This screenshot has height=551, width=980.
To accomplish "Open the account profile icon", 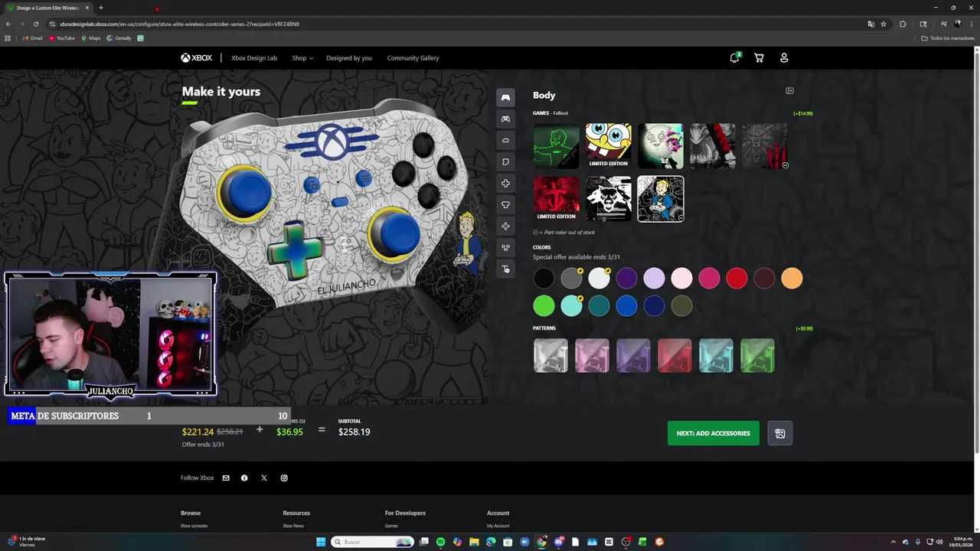I will pyautogui.click(x=784, y=57).
